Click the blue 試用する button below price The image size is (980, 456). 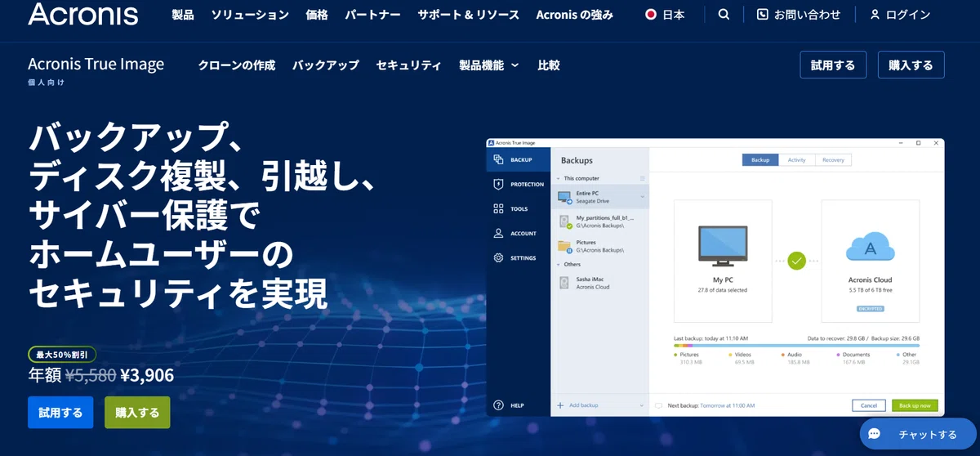pyautogui.click(x=60, y=413)
